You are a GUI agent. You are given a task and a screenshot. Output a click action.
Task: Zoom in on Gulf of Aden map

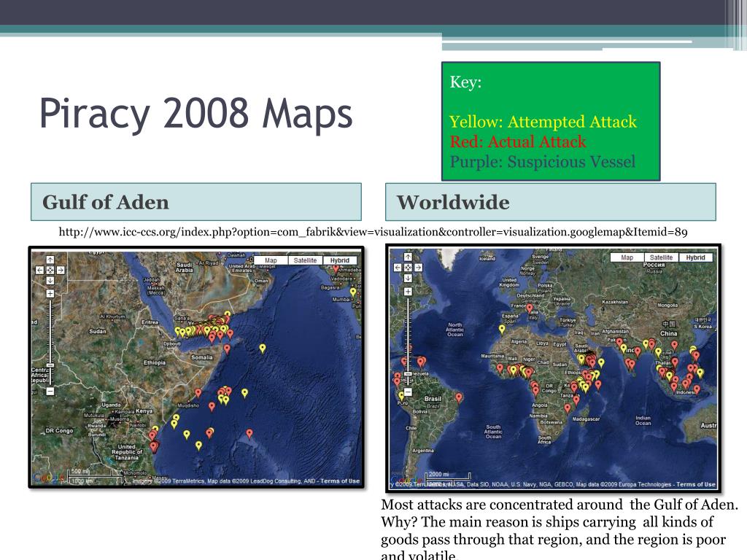click(50, 294)
